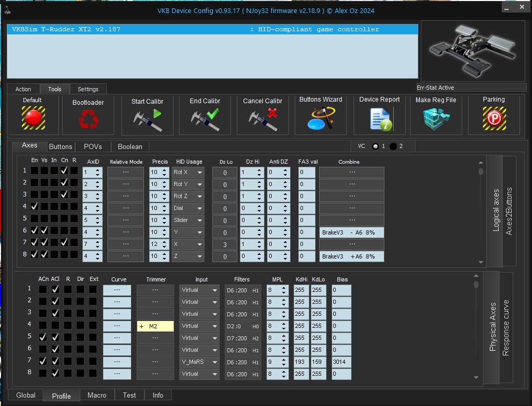Open Curve button for physical axis 1
Viewport: 532px width, 406px height.
(x=117, y=290)
